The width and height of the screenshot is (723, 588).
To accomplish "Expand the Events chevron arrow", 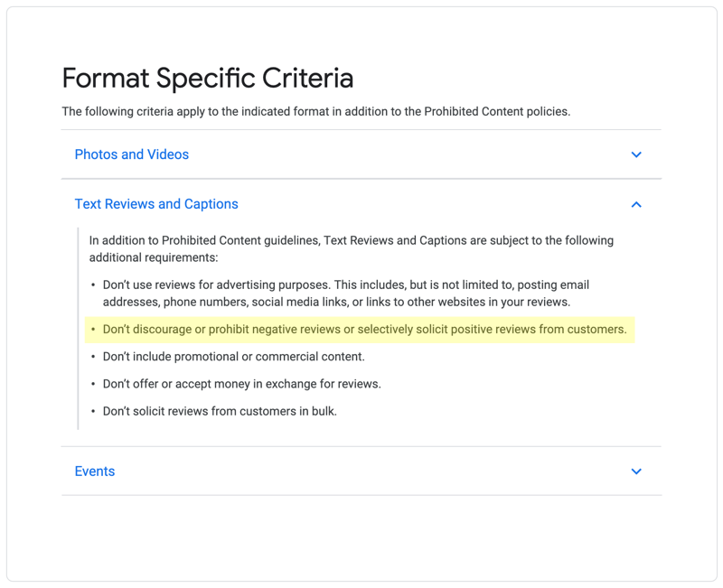I will tap(636, 471).
